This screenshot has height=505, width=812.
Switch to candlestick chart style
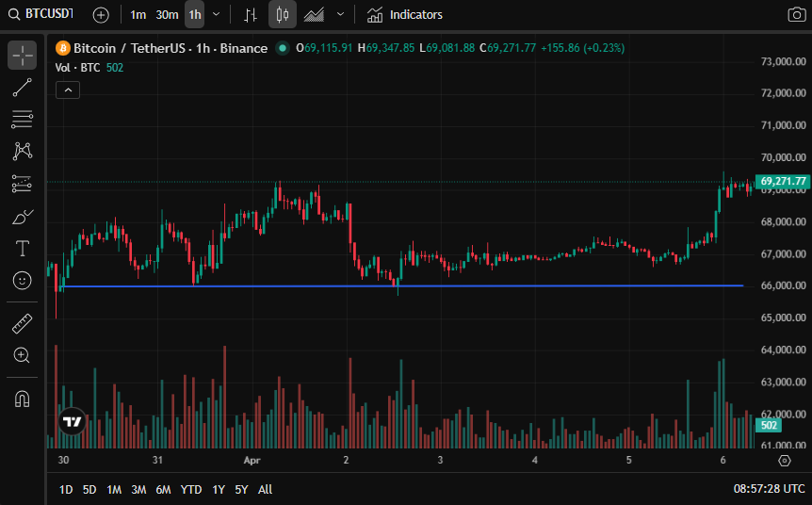(283, 14)
